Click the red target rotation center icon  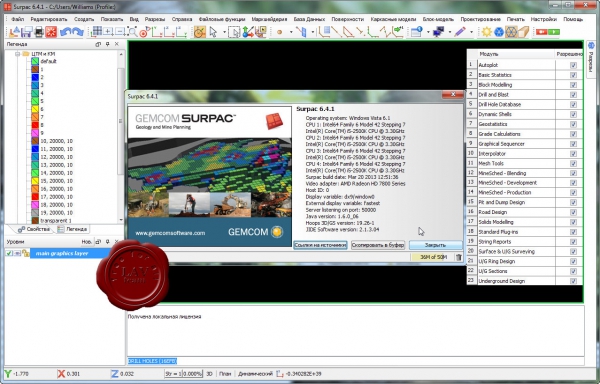(144, 32)
